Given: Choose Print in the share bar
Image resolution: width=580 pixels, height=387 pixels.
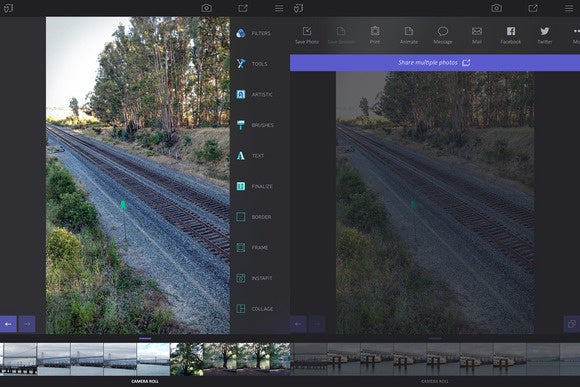Looking at the screenshot, I should [375, 36].
